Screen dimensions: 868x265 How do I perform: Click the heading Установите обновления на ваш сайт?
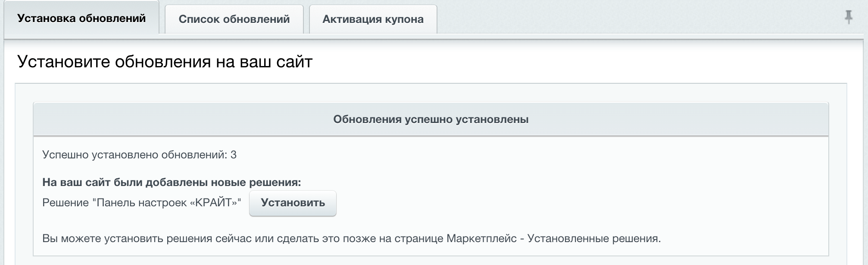(x=165, y=62)
